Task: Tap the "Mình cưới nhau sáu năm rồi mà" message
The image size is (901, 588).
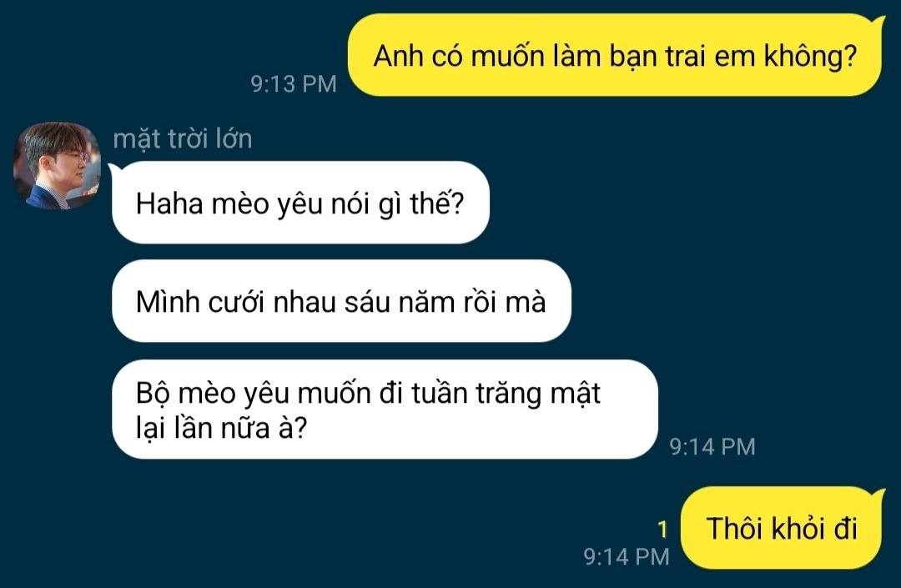Action: click(341, 301)
